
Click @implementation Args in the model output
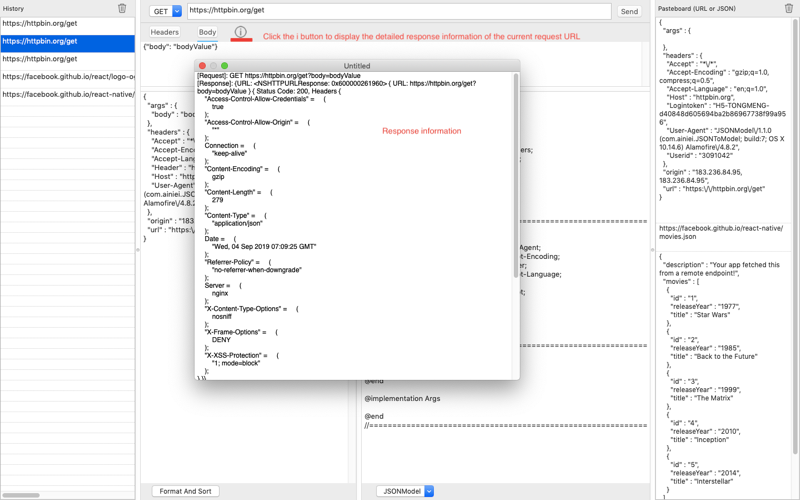point(402,398)
